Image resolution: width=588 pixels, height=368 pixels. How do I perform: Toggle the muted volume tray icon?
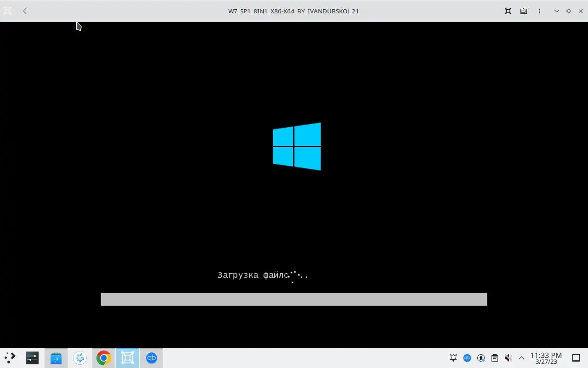509,358
